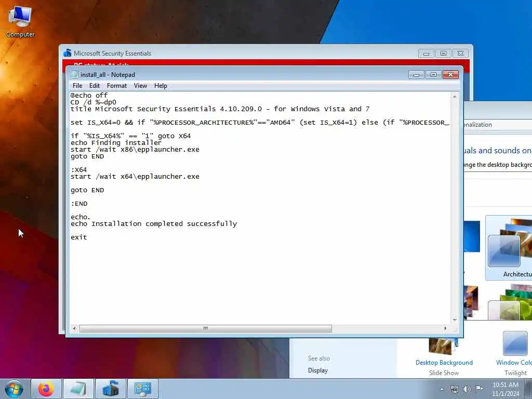Switch to Notepad taskbar button
Viewport: 532px width, 399px height.
[x=78, y=389]
